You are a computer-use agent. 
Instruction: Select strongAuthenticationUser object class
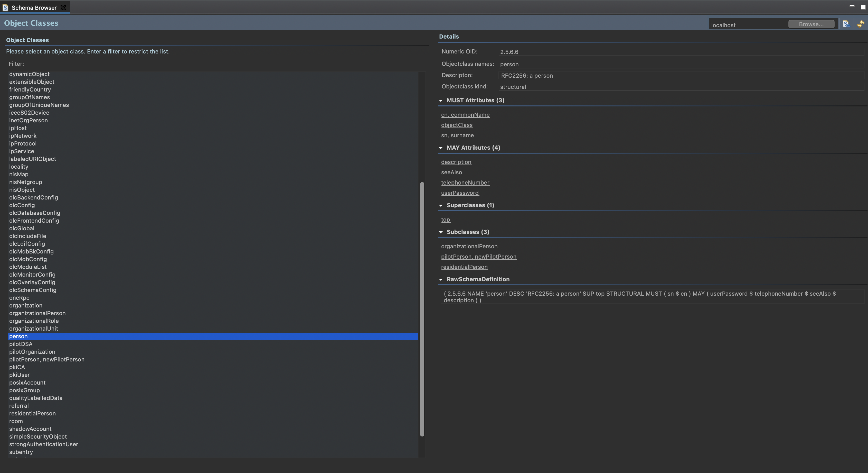point(213,444)
